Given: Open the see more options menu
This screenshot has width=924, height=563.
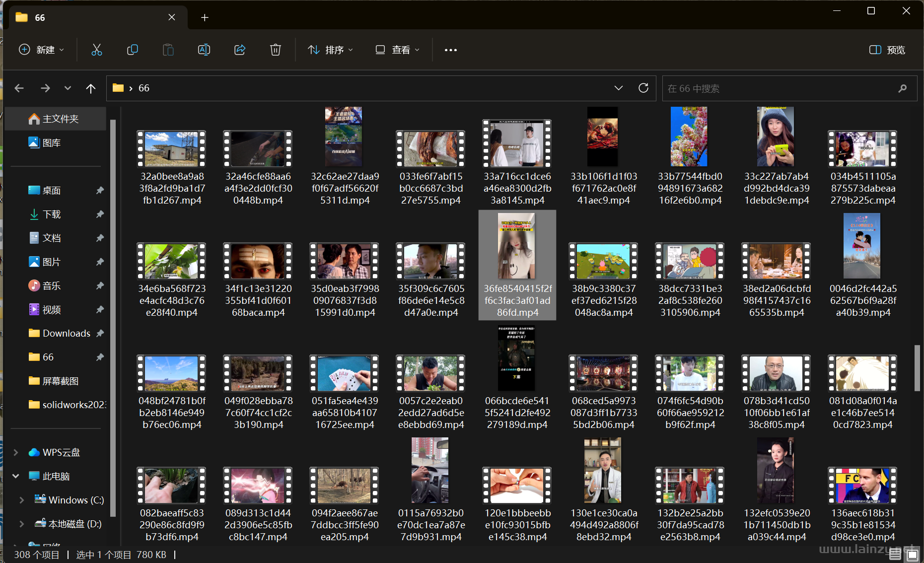Looking at the screenshot, I should 450,50.
